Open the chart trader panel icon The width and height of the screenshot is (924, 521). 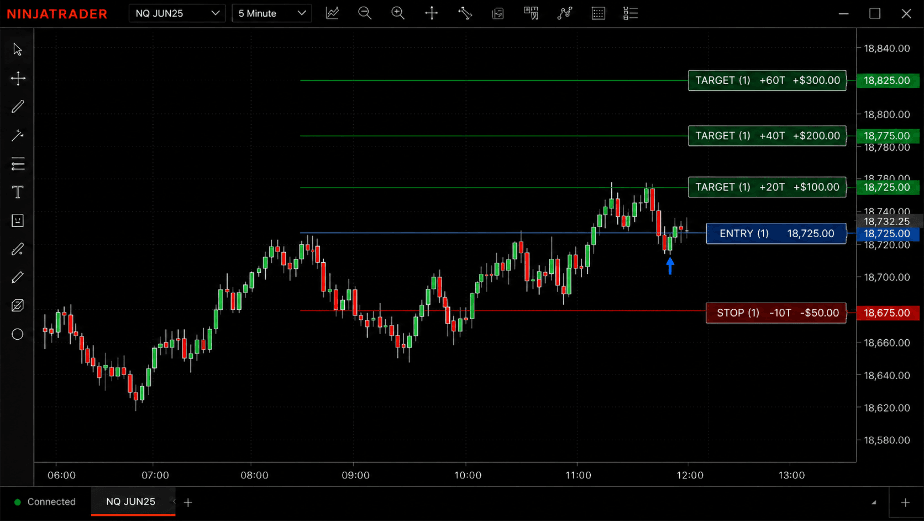tap(498, 13)
